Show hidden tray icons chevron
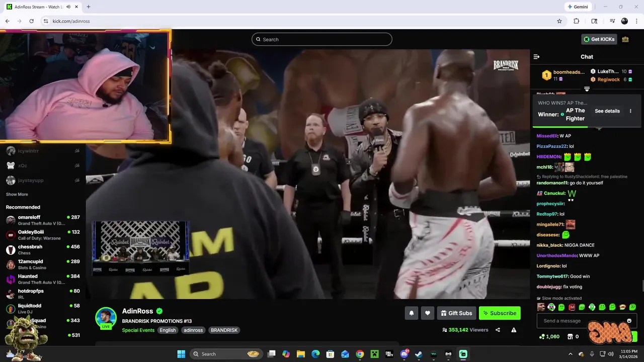The image size is (644, 362). coord(570,354)
